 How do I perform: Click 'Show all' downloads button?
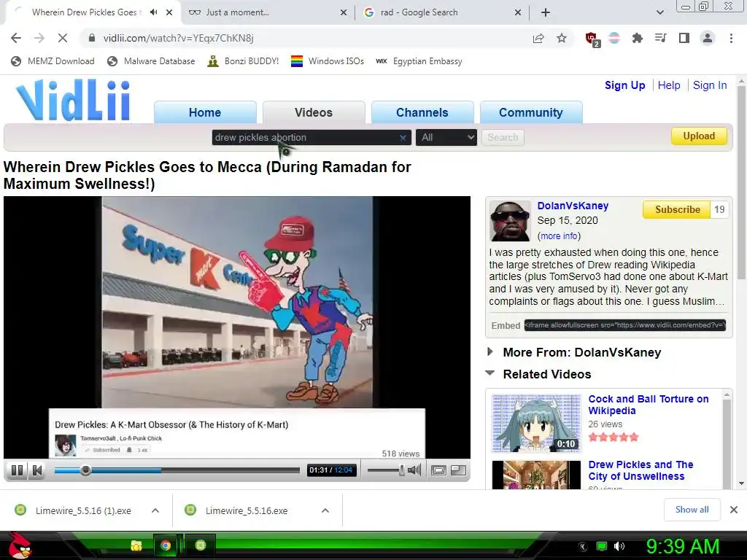[x=692, y=510]
